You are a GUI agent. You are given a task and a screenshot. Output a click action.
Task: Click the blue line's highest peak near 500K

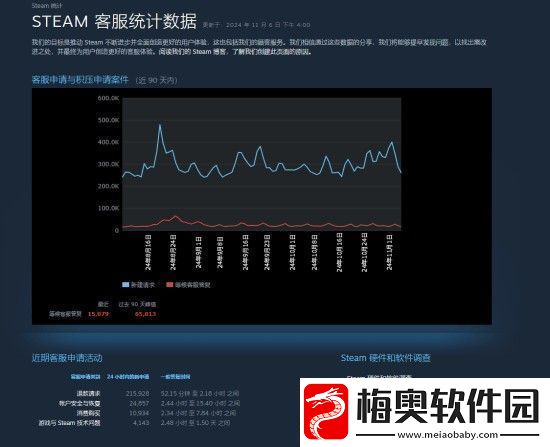pyautogui.click(x=160, y=125)
